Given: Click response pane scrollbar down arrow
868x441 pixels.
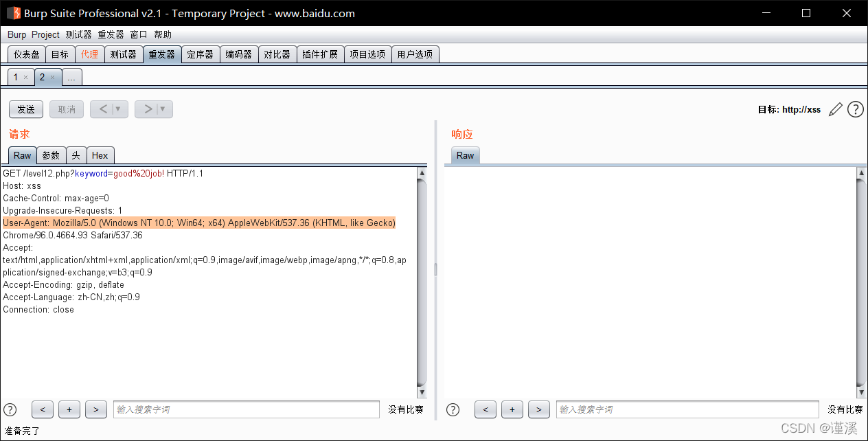Looking at the screenshot, I should click(x=862, y=392).
